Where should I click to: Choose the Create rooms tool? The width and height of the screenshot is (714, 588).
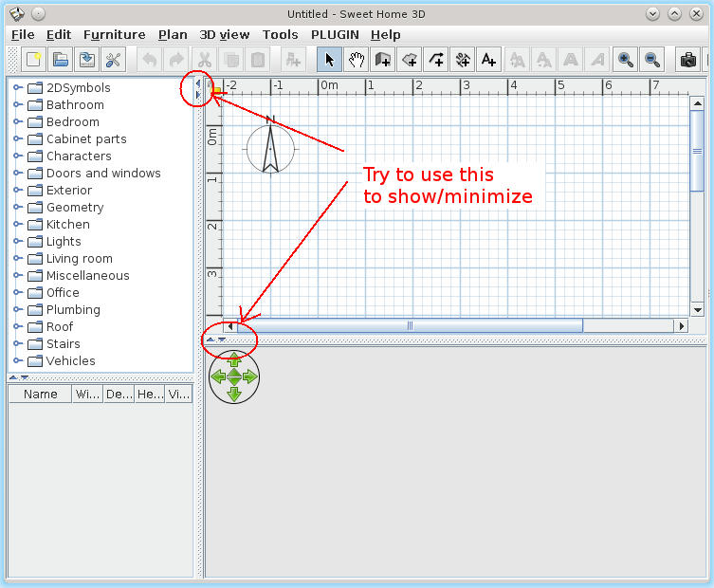[x=410, y=60]
